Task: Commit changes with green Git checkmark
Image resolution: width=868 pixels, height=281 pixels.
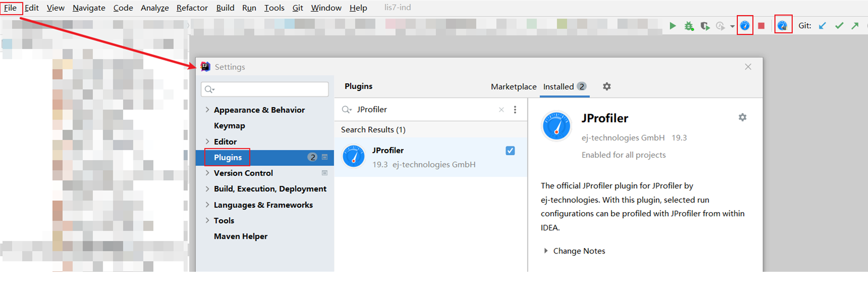Action: click(839, 26)
